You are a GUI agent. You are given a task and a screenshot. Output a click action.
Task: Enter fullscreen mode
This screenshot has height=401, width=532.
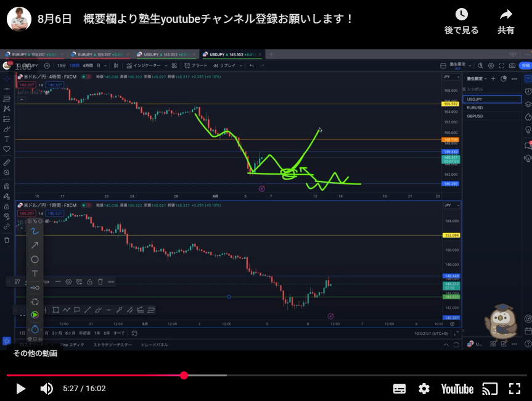point(515,389)
